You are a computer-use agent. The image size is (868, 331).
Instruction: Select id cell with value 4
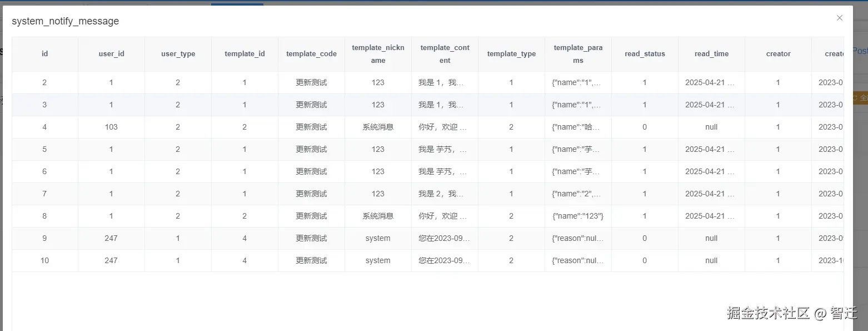coord(44,127)
